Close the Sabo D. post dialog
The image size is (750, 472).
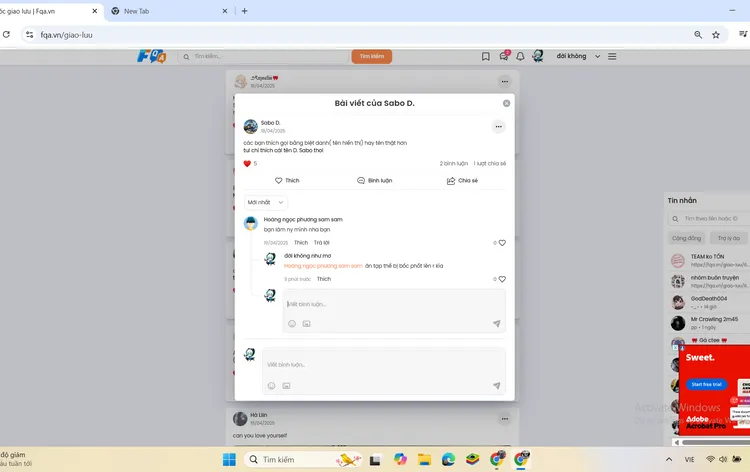tap(506, 103)
